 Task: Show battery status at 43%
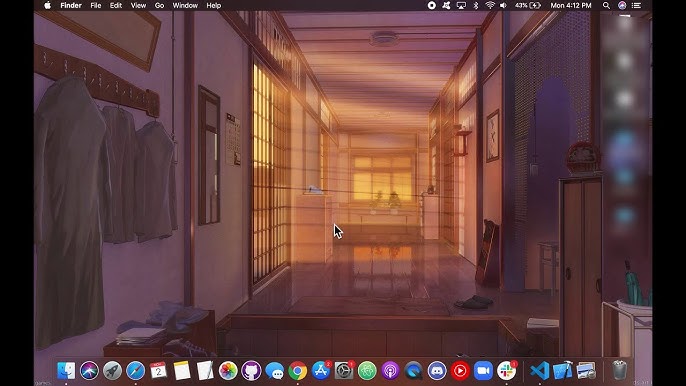point(528,5)
